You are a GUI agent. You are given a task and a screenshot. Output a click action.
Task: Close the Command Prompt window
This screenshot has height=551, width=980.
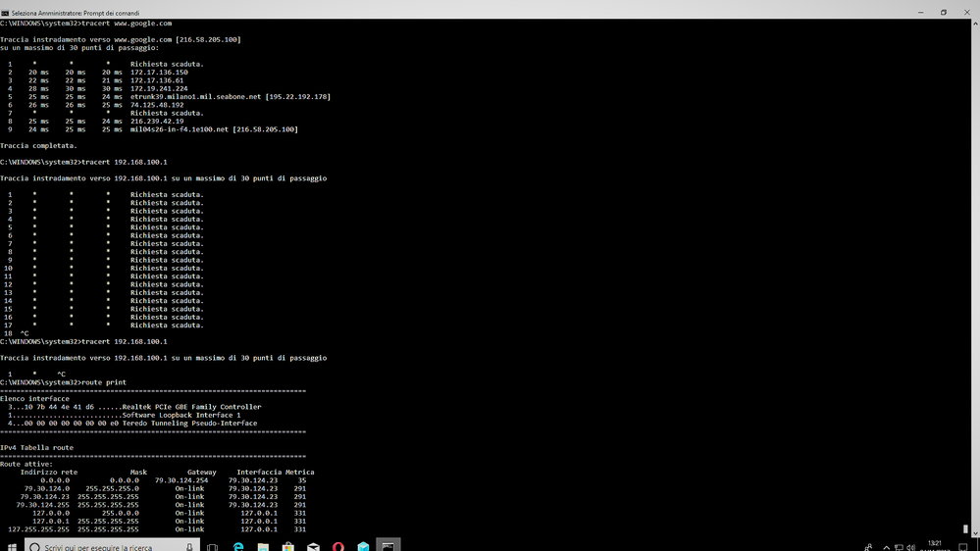[967, 12]
